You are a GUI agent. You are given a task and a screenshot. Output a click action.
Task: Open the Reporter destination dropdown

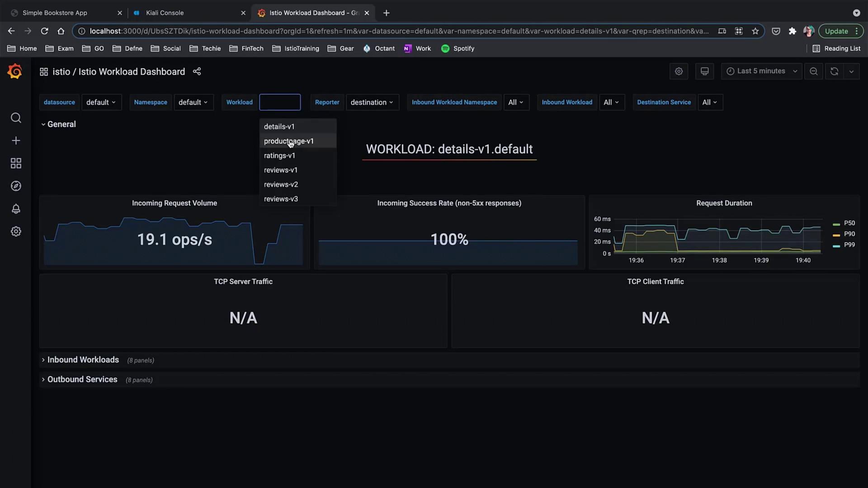(x=372, y=102)
